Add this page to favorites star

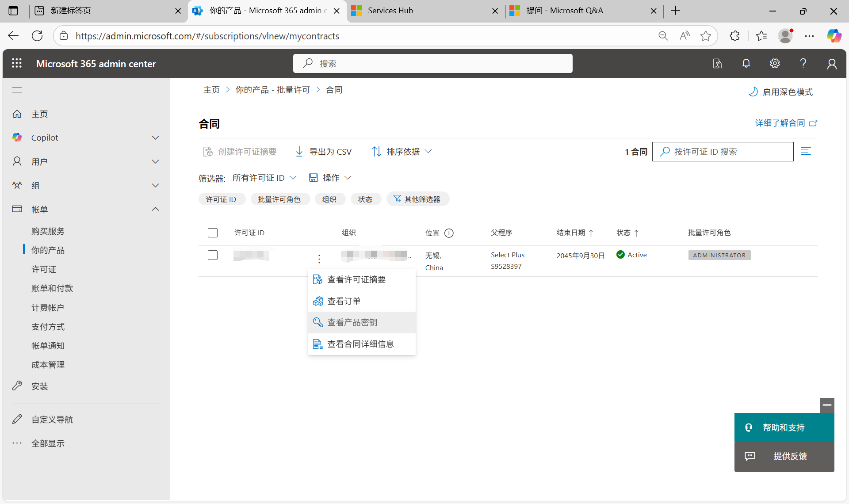click(706, 36)
